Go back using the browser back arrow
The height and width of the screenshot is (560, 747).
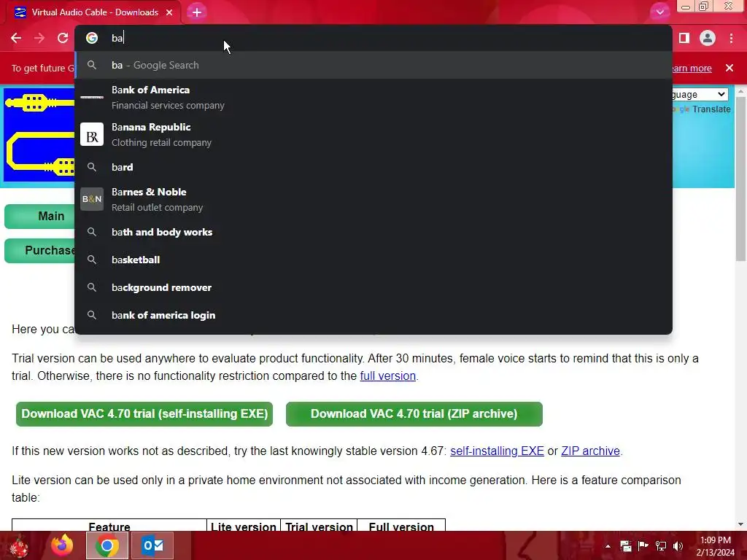tap(16, 38)
